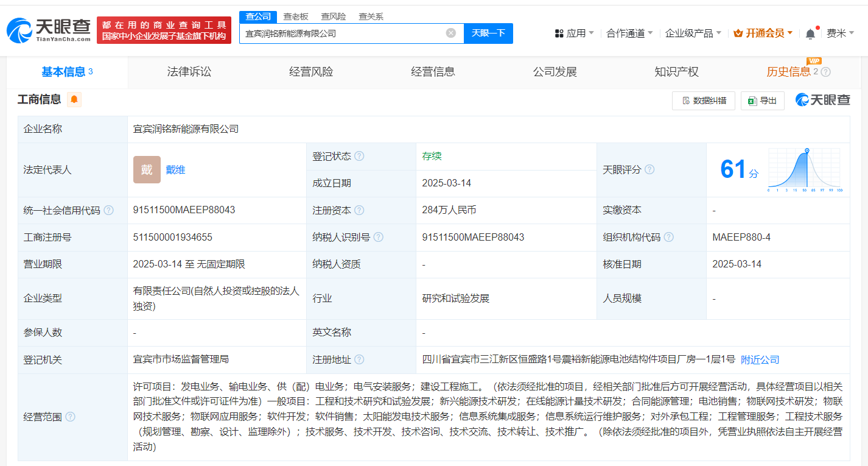The image size is (868, 466).
Task: Click the notification bell icon
Action: click(810, 34)
